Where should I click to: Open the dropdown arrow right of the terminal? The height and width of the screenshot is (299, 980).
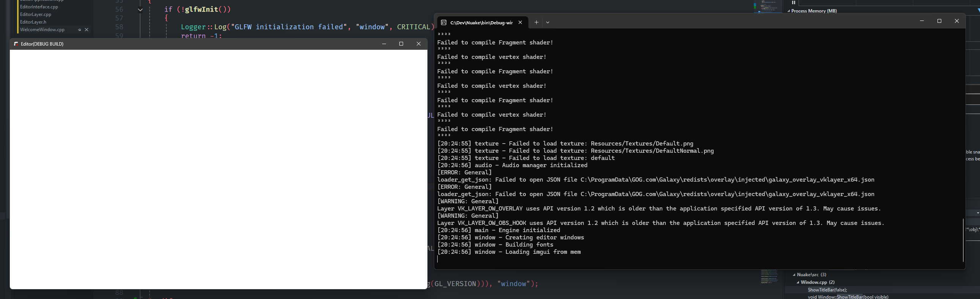[978, 213]
